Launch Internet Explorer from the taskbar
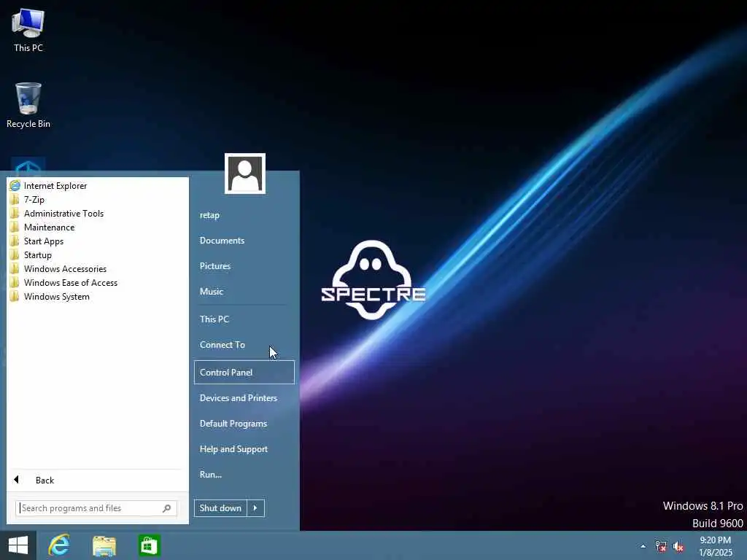Viewport: 747px width, 560px height. coord(59,545)
